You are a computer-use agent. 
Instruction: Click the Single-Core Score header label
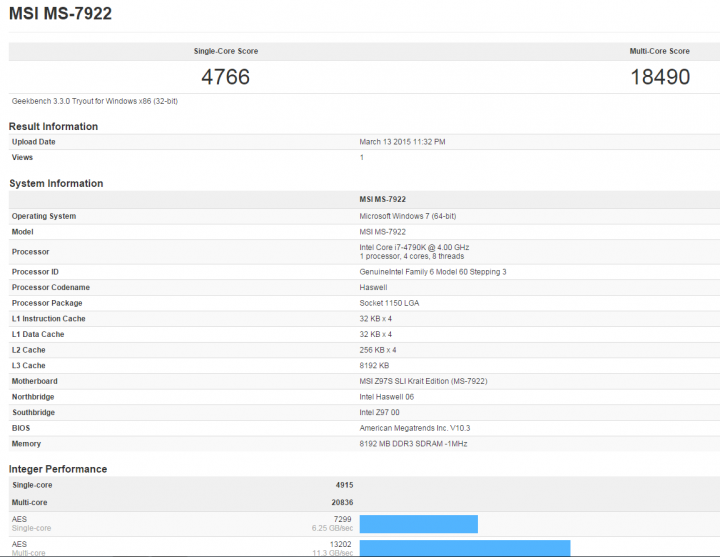(225, 51)
